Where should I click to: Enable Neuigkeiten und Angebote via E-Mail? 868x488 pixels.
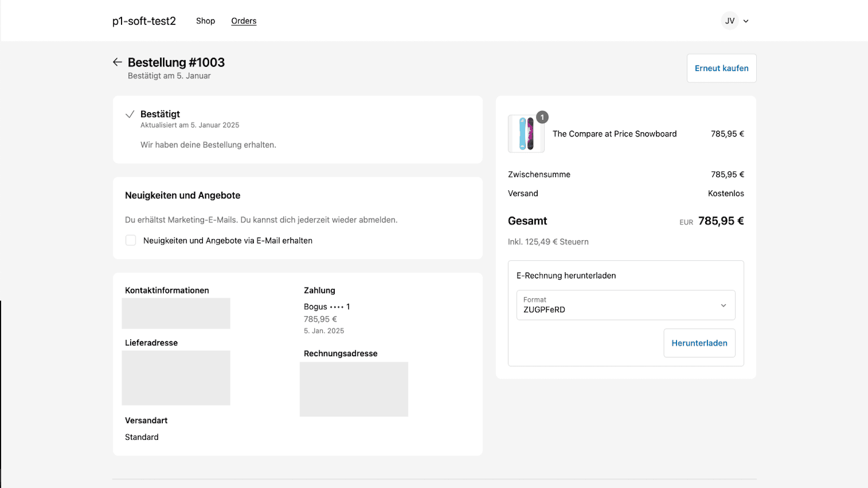click(130, 240)
